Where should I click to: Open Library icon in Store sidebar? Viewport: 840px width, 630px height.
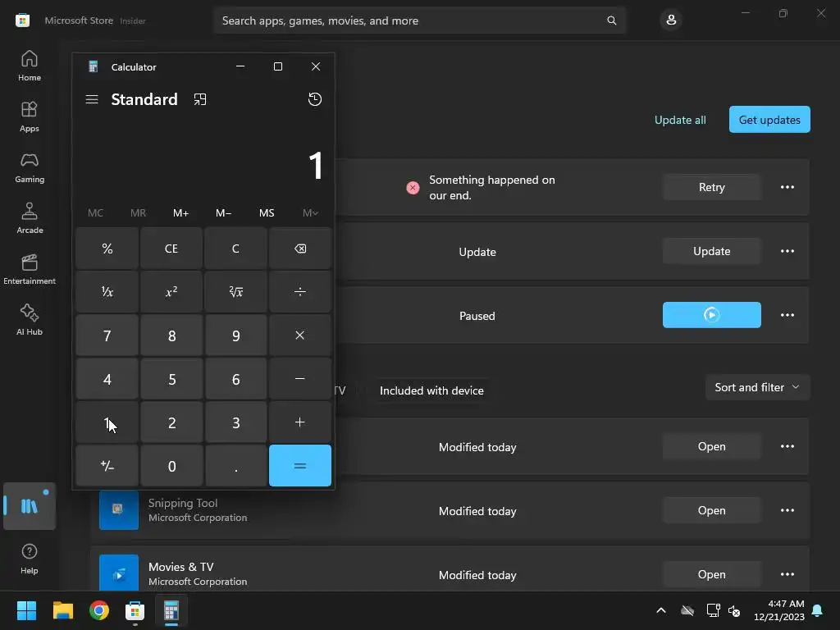[x=30, y=506]
